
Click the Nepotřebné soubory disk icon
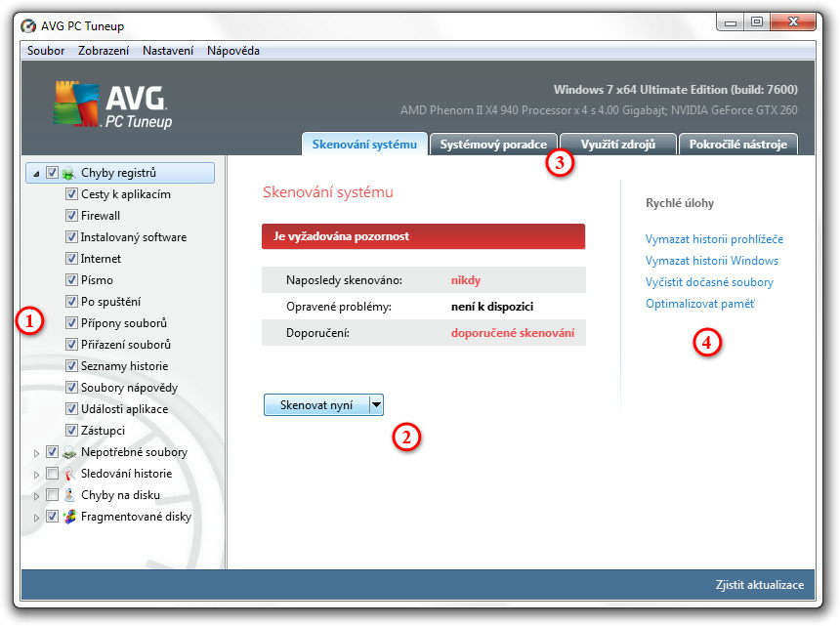click(69, 452)
